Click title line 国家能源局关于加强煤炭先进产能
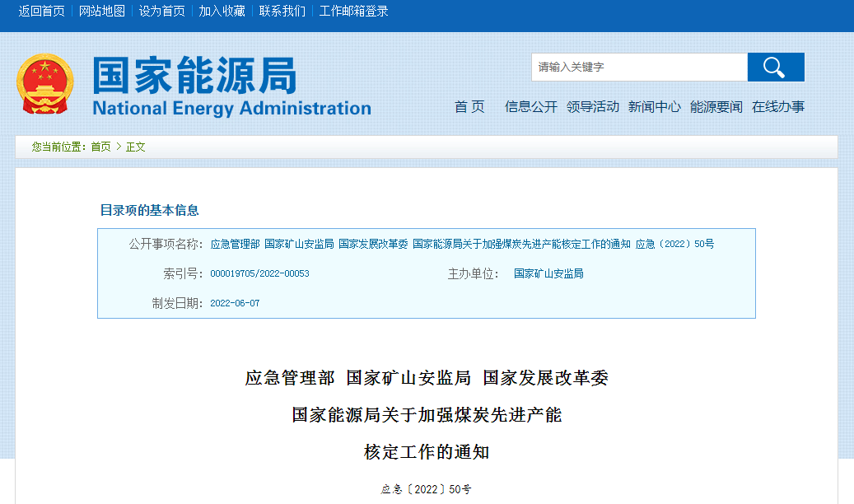Image resolution: width=854 pixels, height=504 pixels. (x=427, y=414)
